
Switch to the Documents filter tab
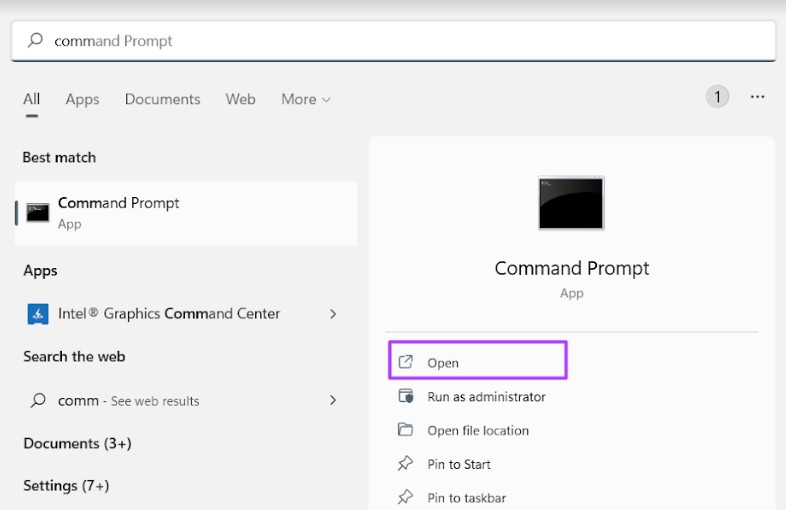click(x=162, y=99)
